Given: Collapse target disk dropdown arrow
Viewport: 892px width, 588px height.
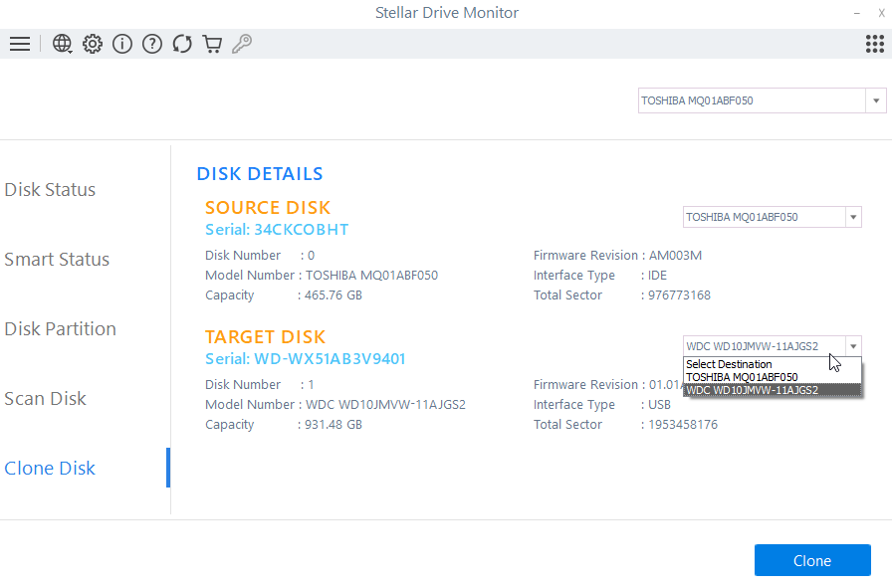Looking at the screenshot, I should click(x=853, y=346).
